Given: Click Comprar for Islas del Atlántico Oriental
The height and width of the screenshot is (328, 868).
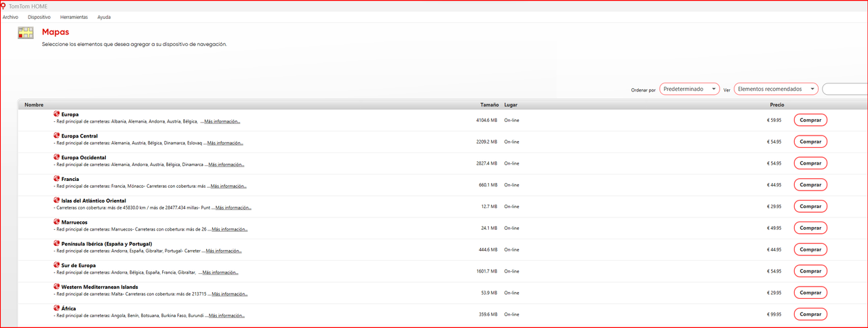Looking at the screenshot, I should coord(810,206).
